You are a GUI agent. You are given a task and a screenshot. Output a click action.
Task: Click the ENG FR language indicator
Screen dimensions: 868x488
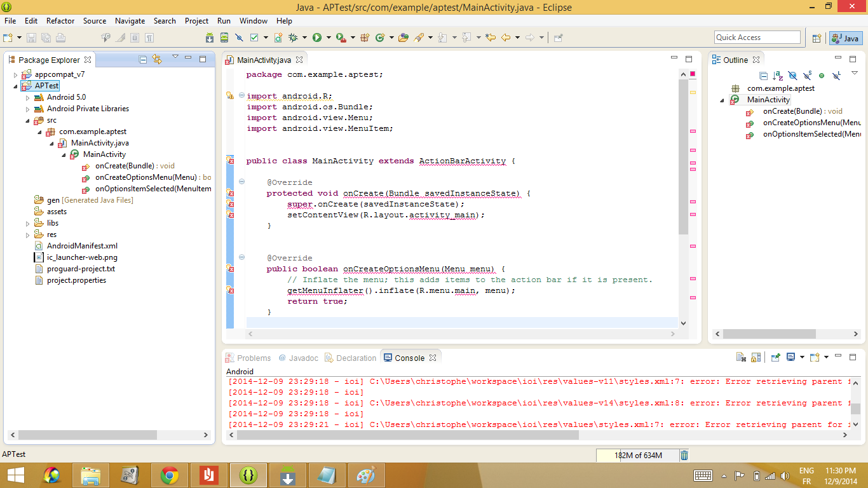click(x=806, y=475)
